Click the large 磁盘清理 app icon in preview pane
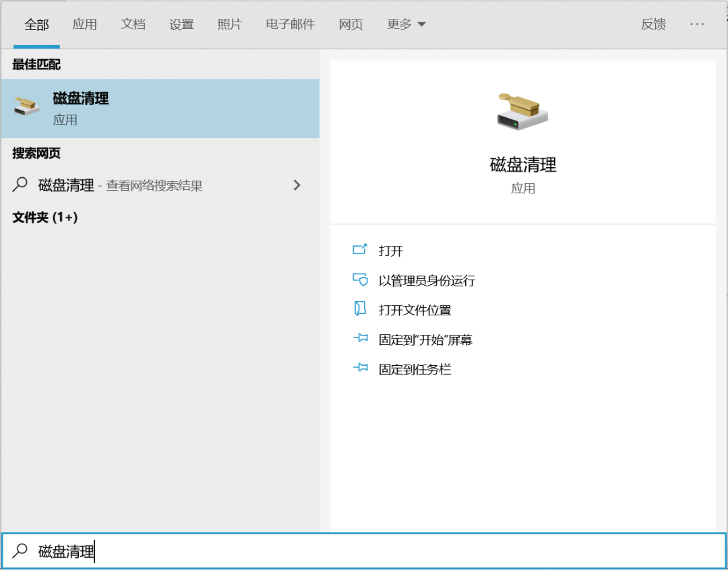 point(521,111)
